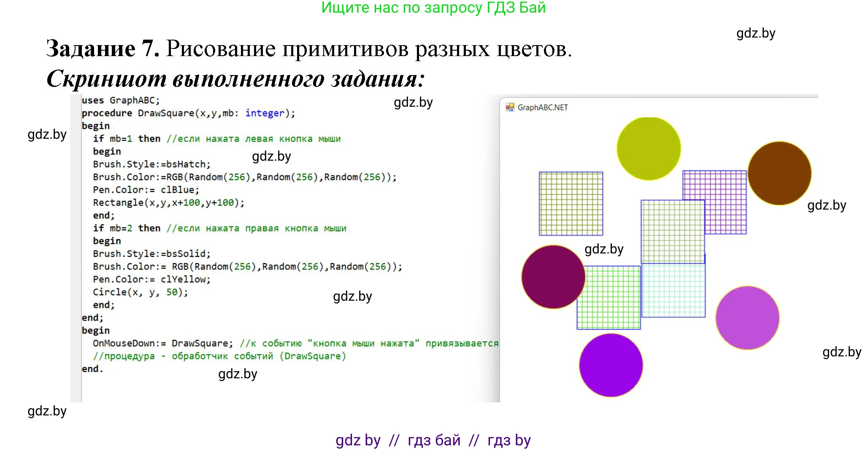Screen dimensions: 868x450
Task: Click the pale green hatched center square
Action: click(x=673, y=231)
